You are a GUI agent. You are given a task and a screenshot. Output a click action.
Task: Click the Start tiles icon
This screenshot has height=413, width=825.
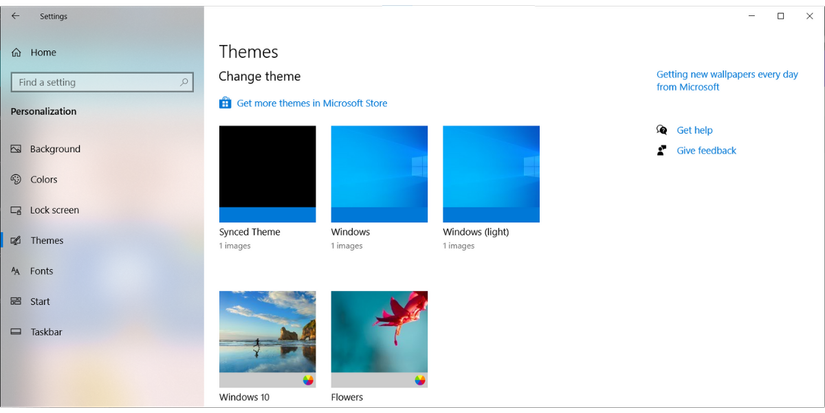[16, 301]
